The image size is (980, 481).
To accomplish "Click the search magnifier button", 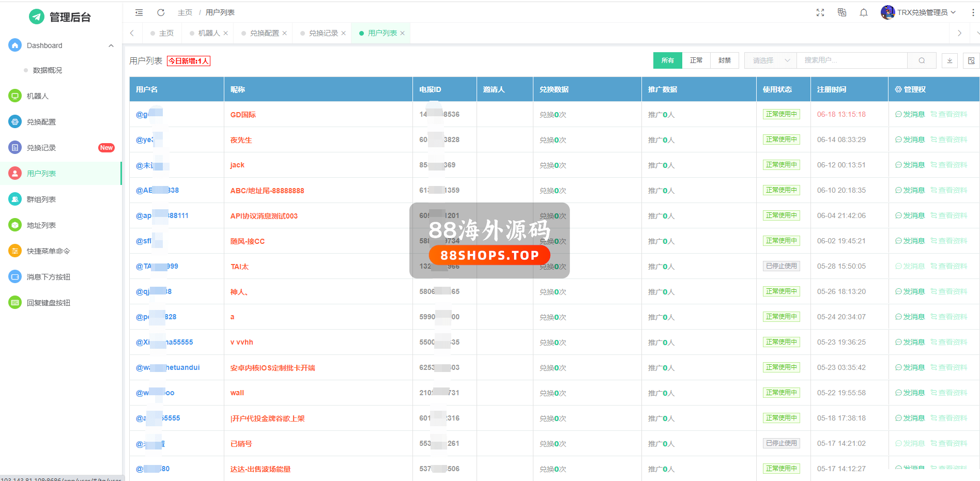I will (x=922, y=60).
